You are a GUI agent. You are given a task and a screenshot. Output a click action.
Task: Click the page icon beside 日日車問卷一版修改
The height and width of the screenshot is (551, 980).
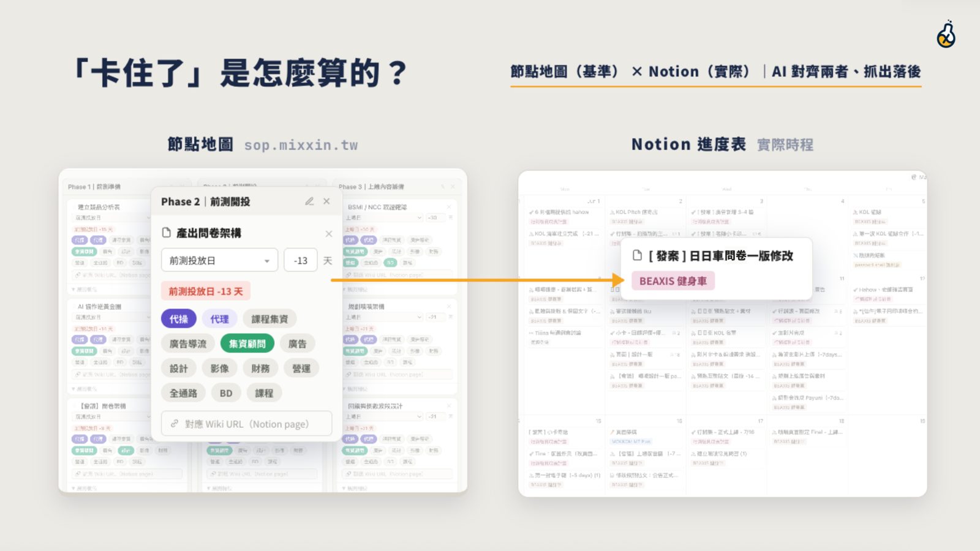(x=637, y=255)
